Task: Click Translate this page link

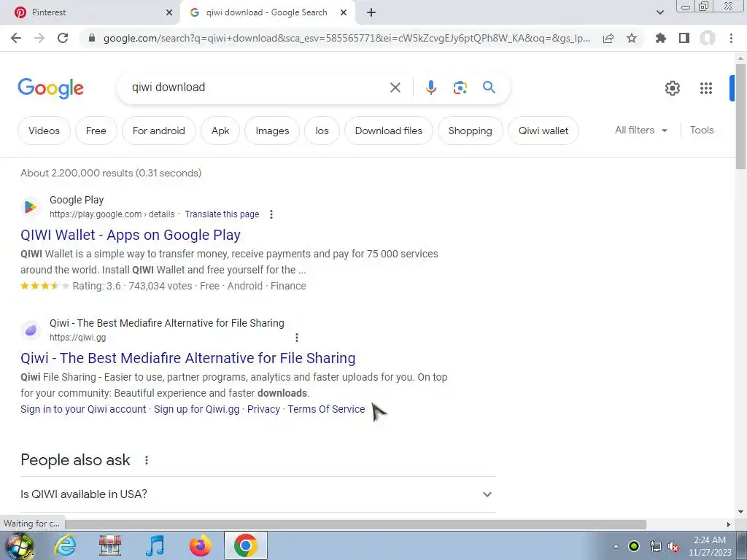Action: point(222,214)
